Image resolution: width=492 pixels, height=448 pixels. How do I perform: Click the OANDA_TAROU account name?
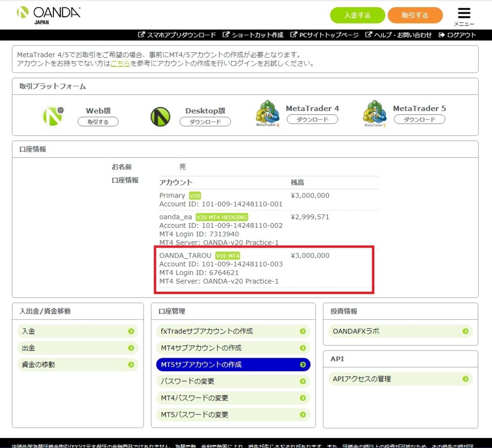click(x=185, y=256)
